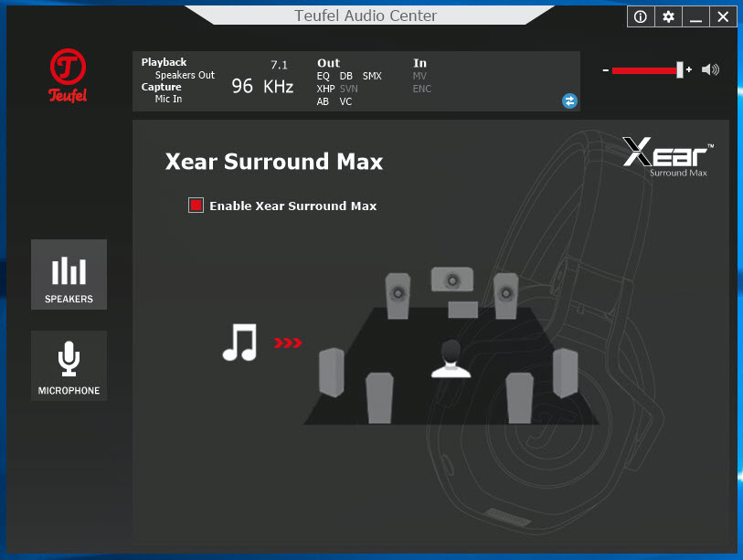Click the Mic In capture device
Image resolution: width=743 pixels, height=560 pixels.
click(168, 99)
